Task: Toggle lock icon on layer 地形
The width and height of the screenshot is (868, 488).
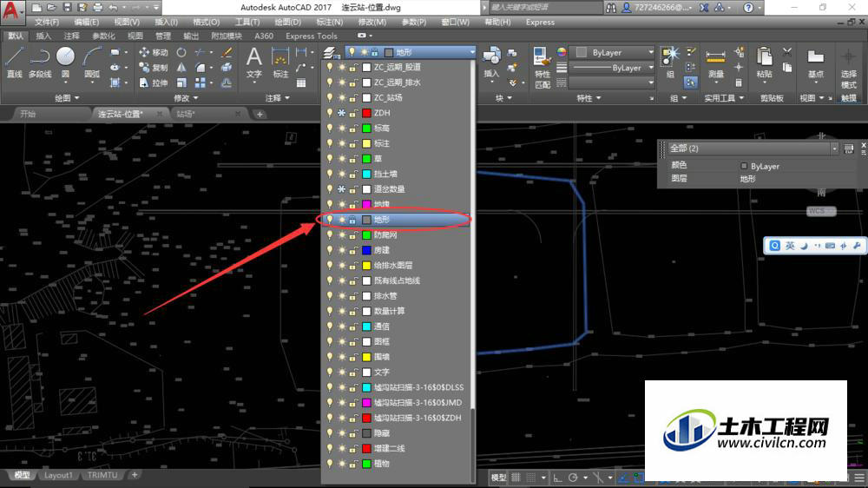Action: point(352,220)
